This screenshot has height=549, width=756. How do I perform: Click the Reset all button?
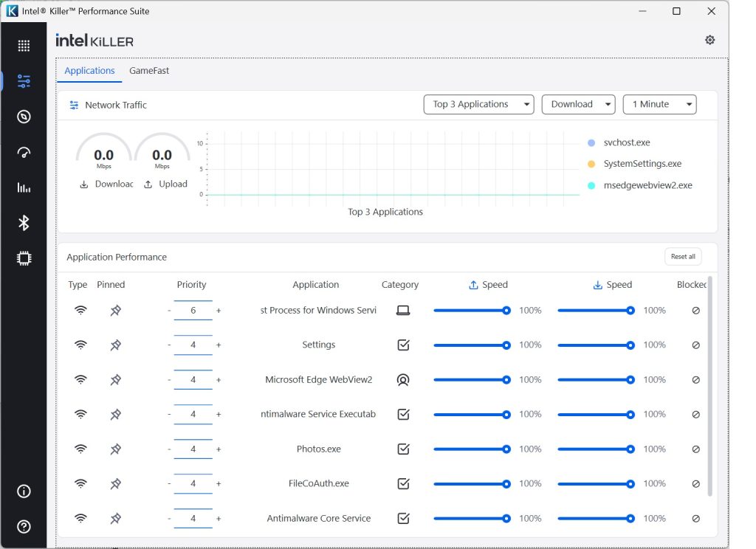coord(682,257)
